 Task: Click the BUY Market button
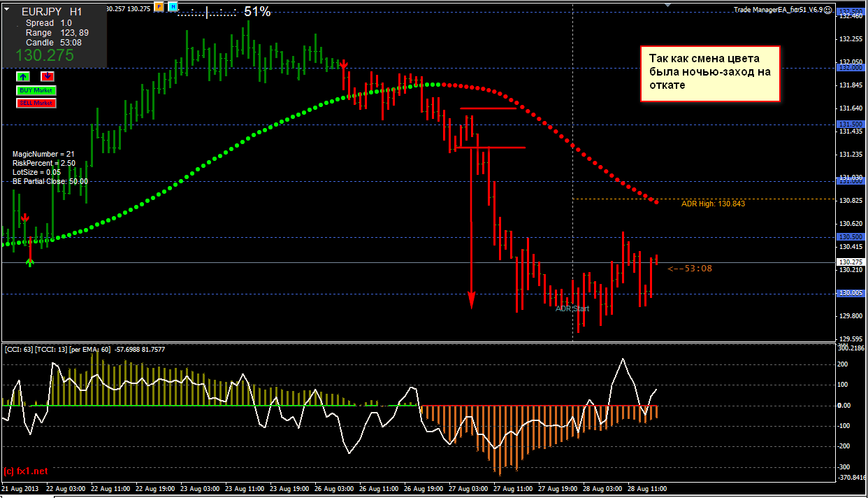(x=36, y=90)
